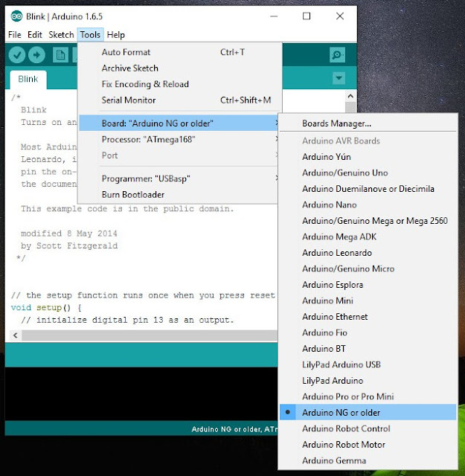The image size is (465, 476).
Task: Click the Arduino logo in title bar
Action: [x=16, y=16]
